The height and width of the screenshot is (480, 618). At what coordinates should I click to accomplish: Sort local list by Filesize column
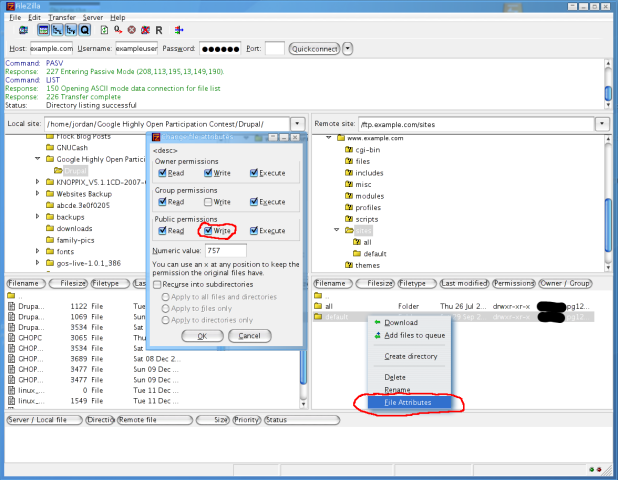tap(68, 283)
